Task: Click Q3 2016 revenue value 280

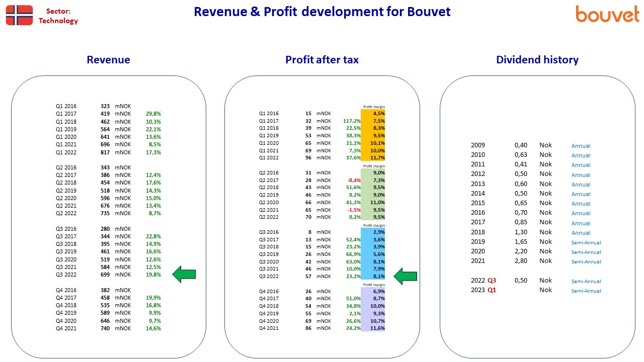Action: click(x=105, y=229)
